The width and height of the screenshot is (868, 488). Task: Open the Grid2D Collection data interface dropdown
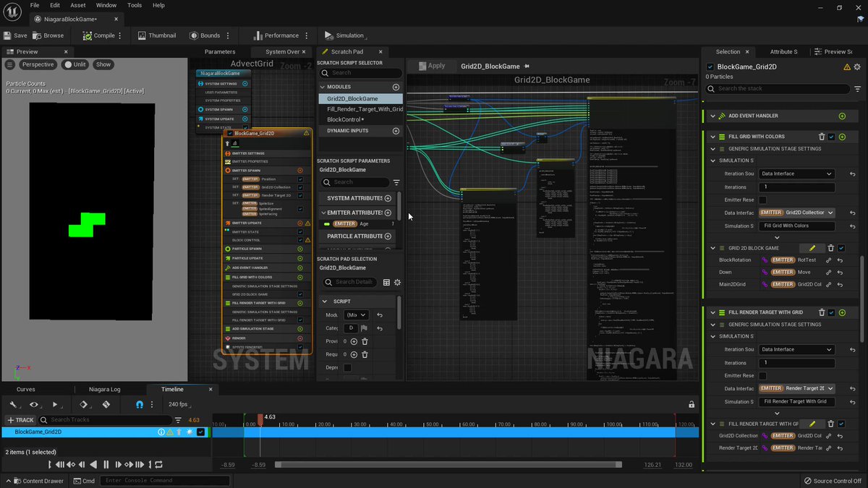pos(797,213)
